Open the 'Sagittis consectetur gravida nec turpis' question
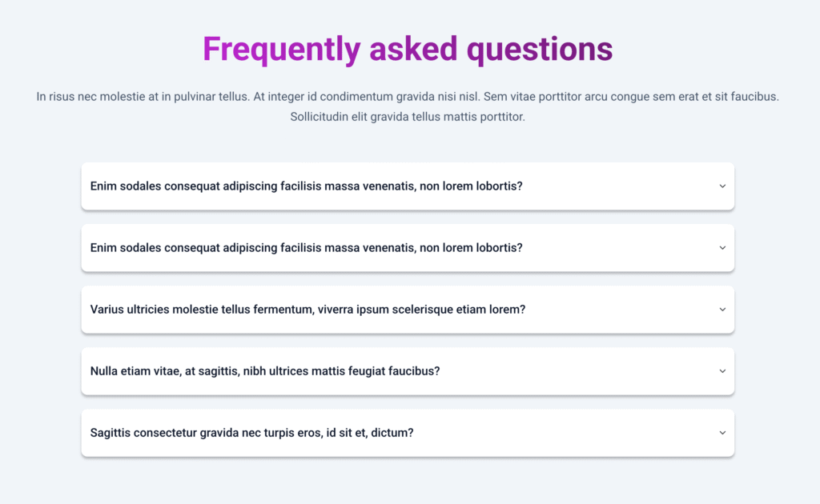Screen dimensions: 820x504 (251, 433)
